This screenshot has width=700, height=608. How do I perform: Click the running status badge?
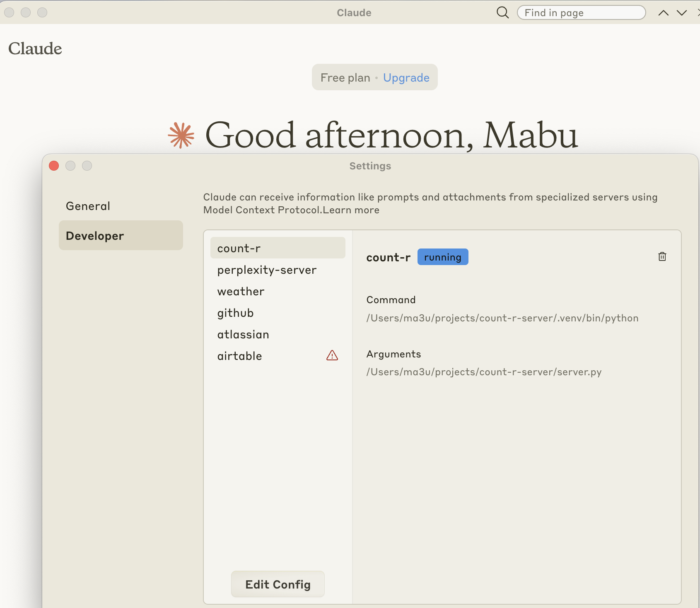coord(443,257)
